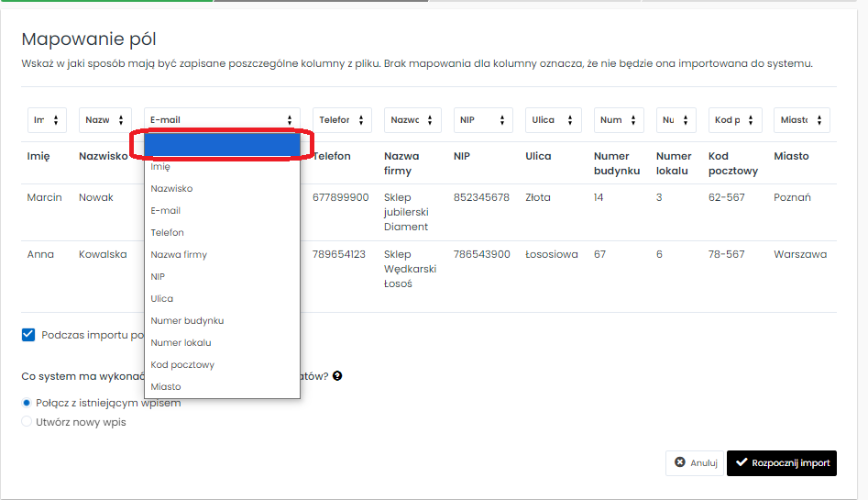
Task: Open the Miasto column mapping dropdown
Action: pos(802,120)
